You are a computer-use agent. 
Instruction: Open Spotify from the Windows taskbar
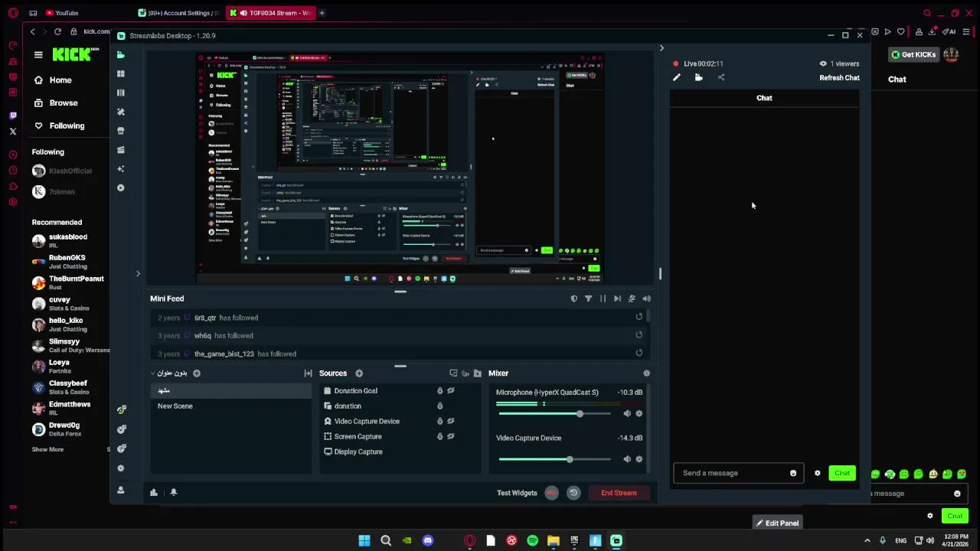[532, 541]
